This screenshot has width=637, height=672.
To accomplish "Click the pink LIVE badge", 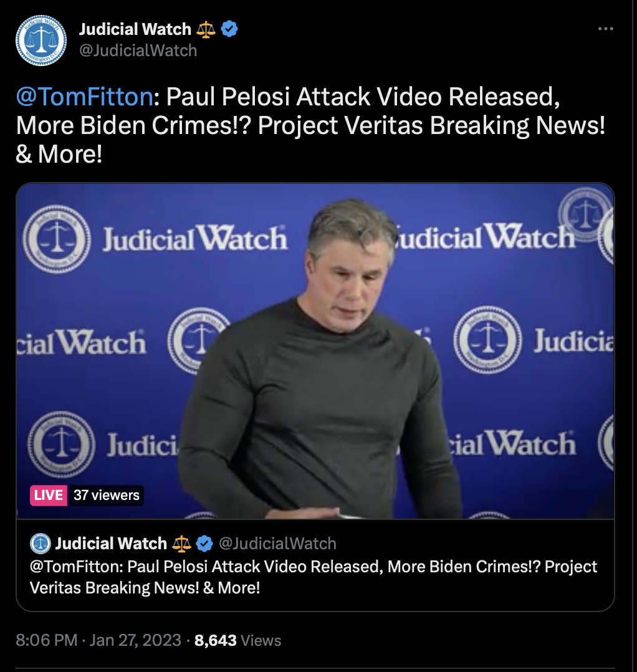I will [x=49, y=496].
